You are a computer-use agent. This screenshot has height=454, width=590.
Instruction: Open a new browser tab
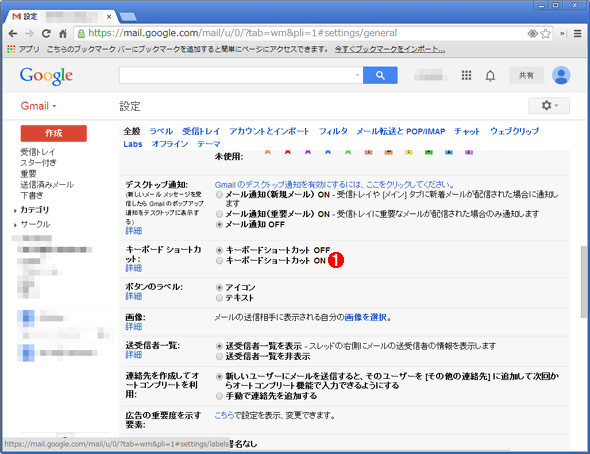point(128,17)
